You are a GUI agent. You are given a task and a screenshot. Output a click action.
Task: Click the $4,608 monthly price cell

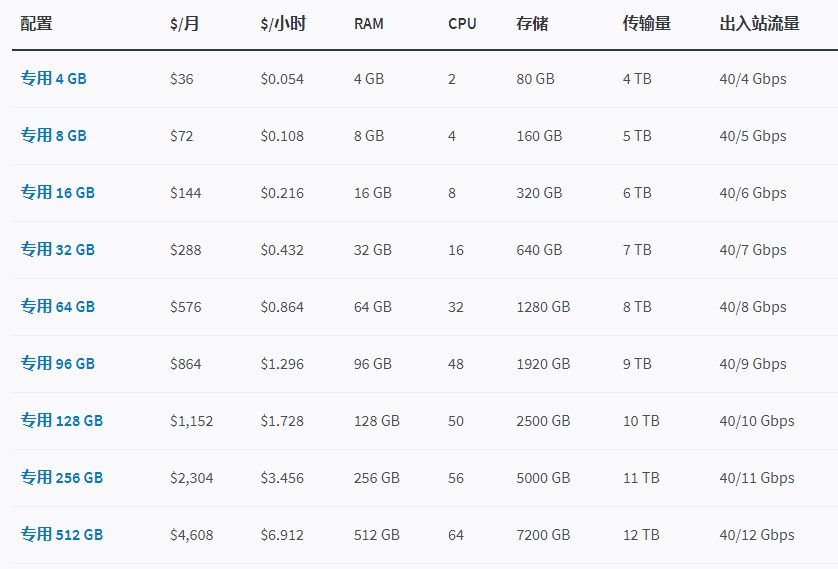[x=192, y=535]
